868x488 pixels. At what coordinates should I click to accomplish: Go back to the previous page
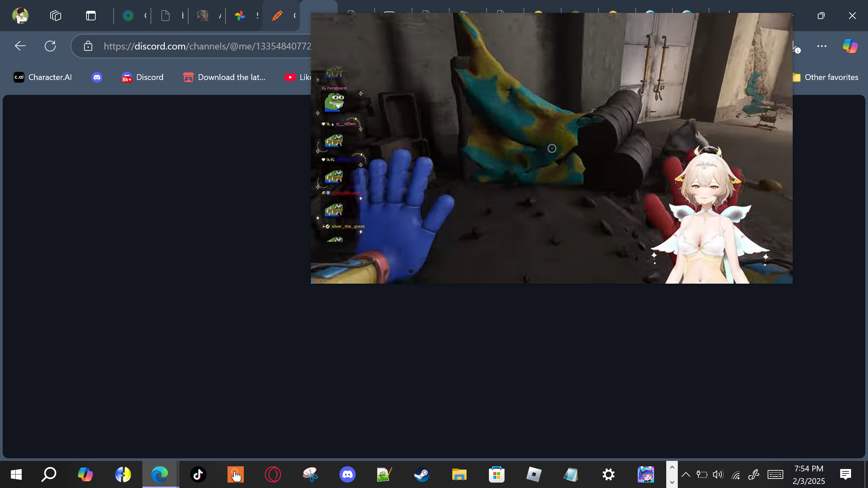pos(20,46)
